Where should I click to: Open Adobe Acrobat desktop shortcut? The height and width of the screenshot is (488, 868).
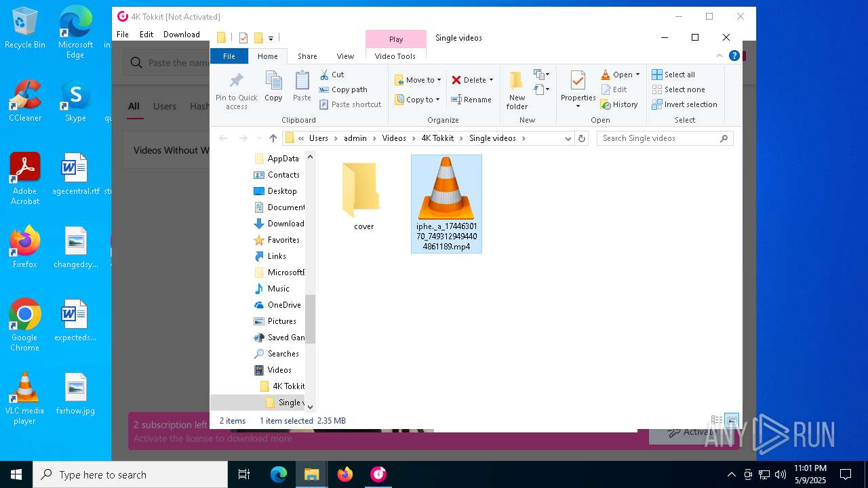(x=25, y=179)
